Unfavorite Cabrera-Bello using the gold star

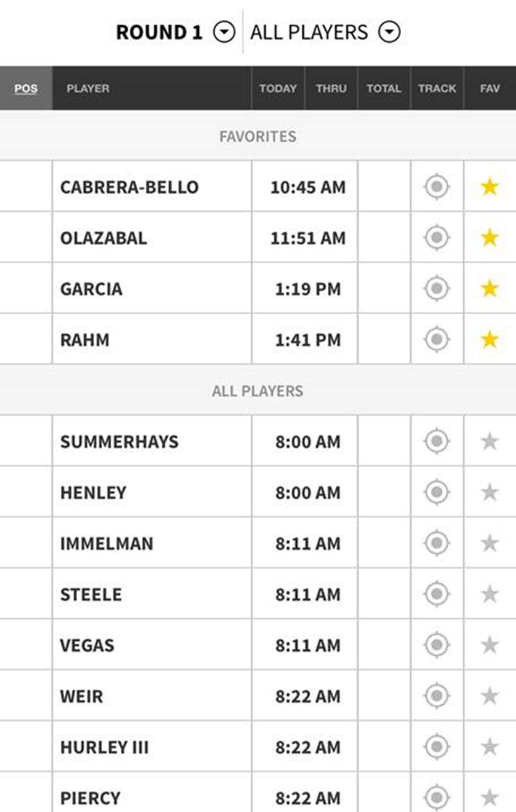click(x=490, y=187)
